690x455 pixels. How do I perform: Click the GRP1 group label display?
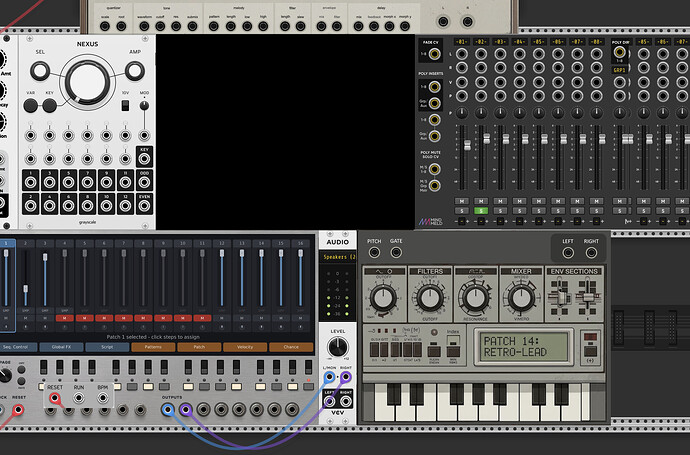click(620, 70)
